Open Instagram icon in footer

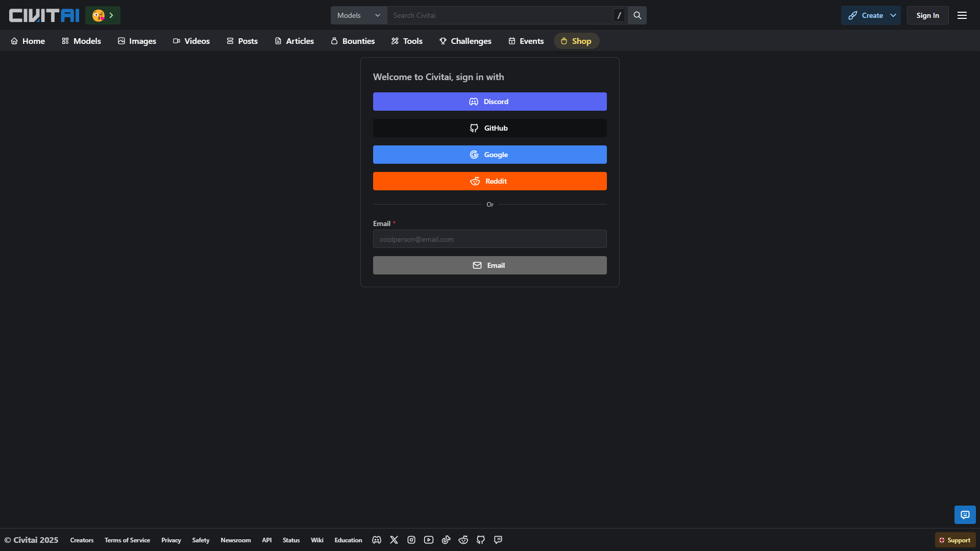click(x=411, y=540)
